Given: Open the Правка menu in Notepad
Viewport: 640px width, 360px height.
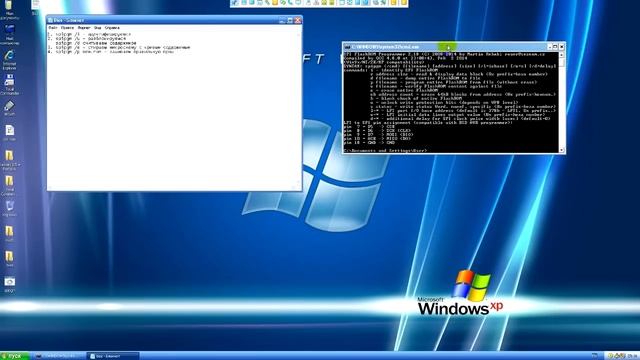Looking at the screenshot, I should click(67, 28).
